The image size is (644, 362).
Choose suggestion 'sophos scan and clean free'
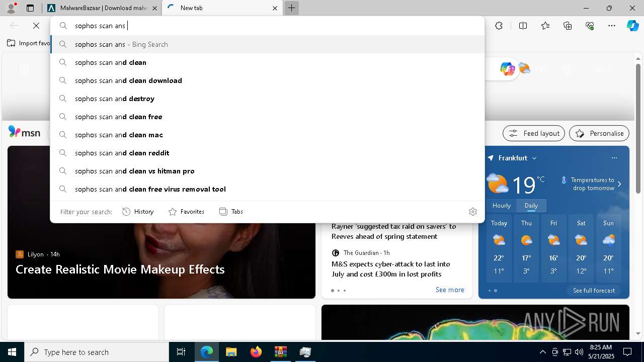coord(268,117)
